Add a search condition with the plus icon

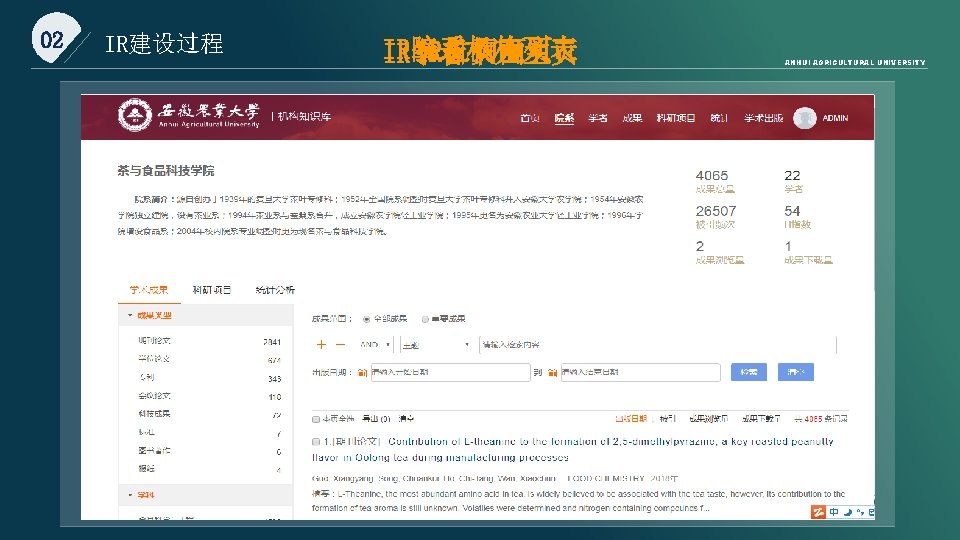click(x=321, y=345)
